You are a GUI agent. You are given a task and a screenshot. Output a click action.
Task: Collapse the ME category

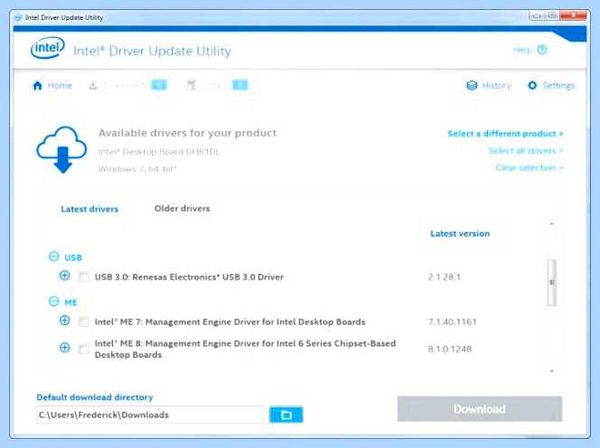(54, 301)
